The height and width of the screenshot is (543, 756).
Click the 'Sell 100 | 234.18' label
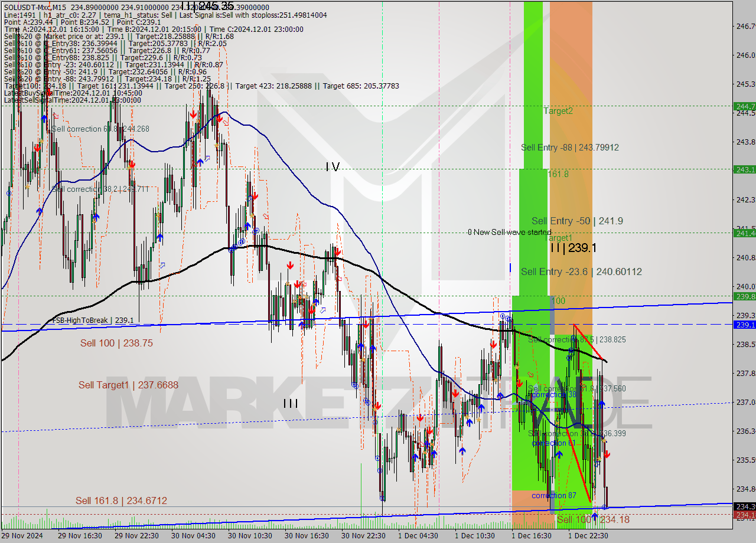(x=593, y=519)
